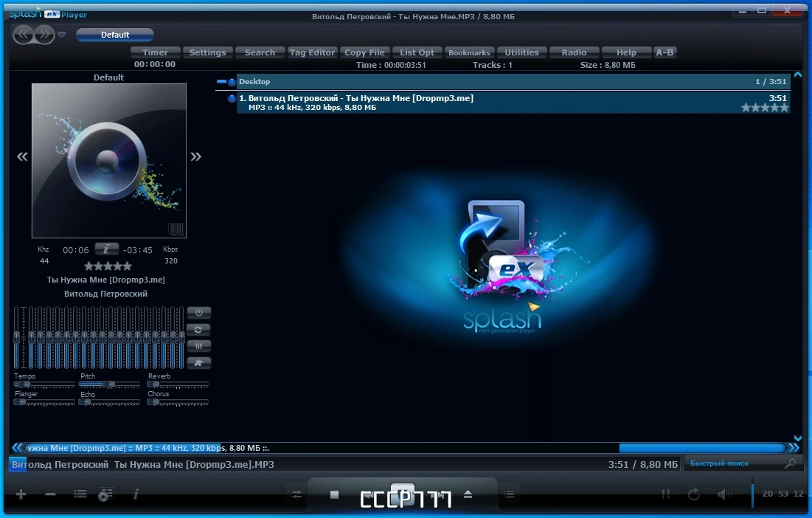Open the Utilities menu
This screenshot has width=812, height=518.
point(521,52)
